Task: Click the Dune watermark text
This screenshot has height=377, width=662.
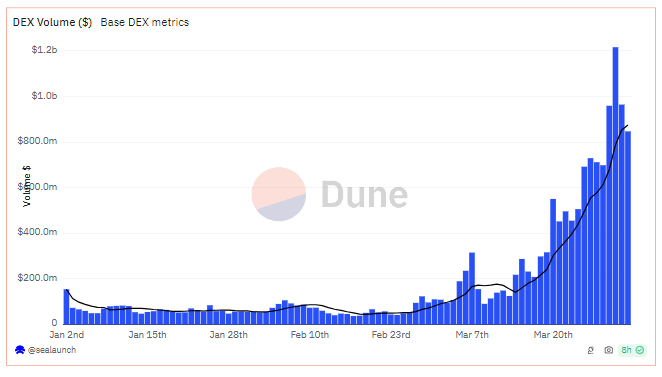Action: click(x=364, y=195)
